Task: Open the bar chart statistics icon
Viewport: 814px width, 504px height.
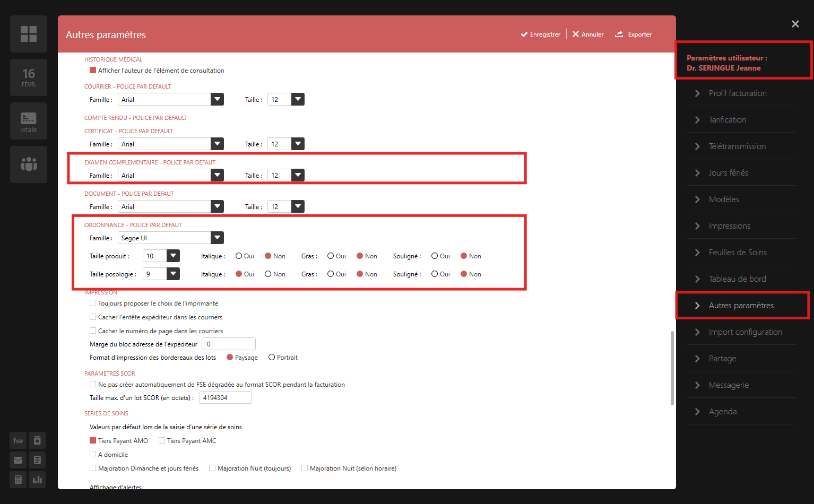Action: click(x=37, y=480)
